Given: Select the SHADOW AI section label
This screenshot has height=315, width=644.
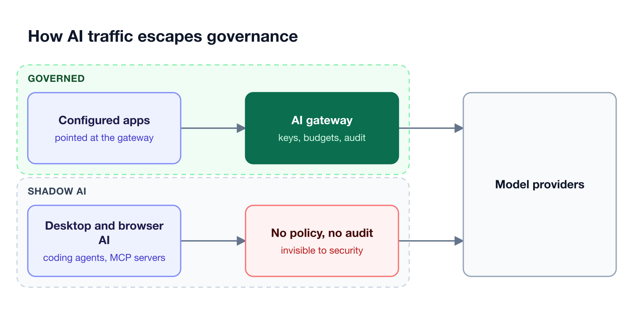Looking at the screenshot, I should click(57, 191).
